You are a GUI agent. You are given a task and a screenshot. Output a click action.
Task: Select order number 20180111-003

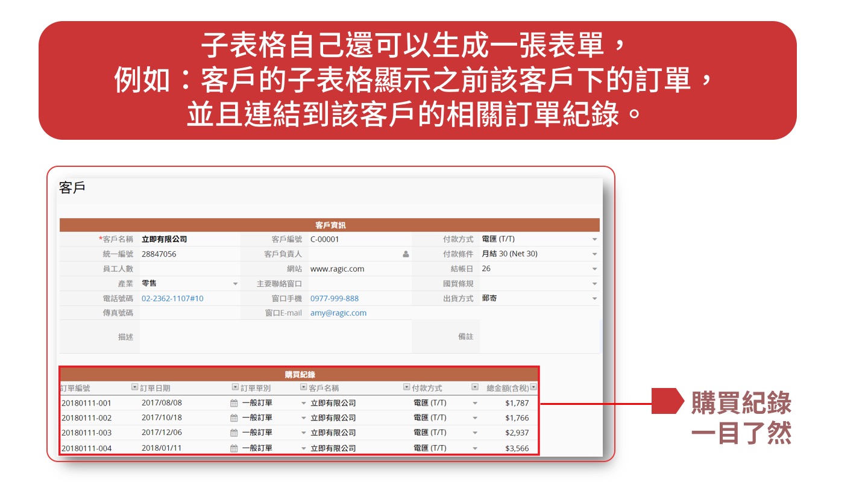[x=86, y=433]
